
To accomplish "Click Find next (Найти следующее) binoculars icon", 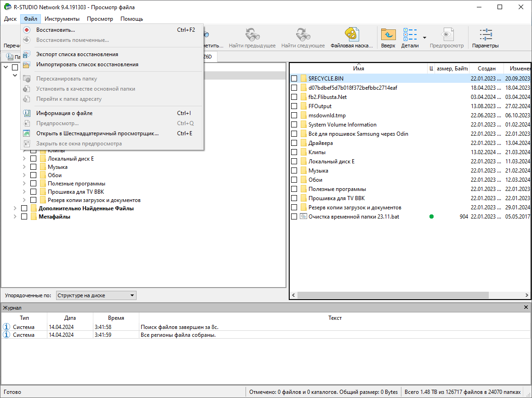I will (303, 35).
